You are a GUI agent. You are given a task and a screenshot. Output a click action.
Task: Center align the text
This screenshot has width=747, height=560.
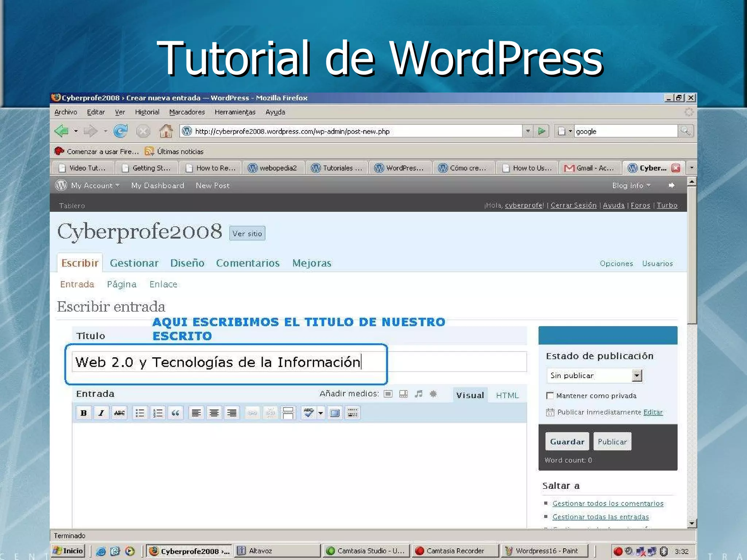214,413
